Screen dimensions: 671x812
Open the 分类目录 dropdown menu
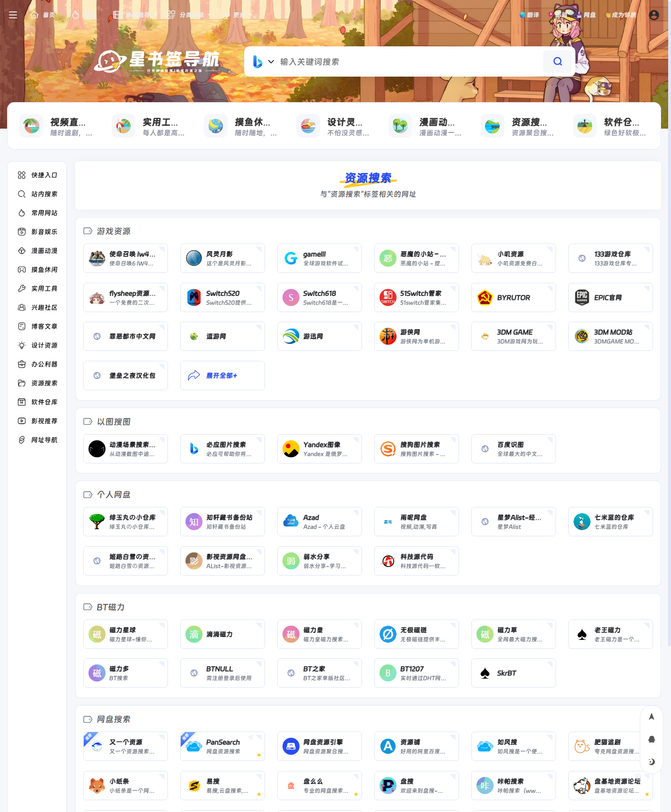190,15
